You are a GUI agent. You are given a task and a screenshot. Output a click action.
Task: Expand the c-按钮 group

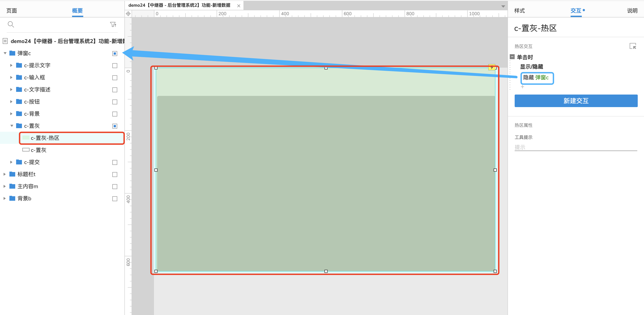(x=11, y=102)
